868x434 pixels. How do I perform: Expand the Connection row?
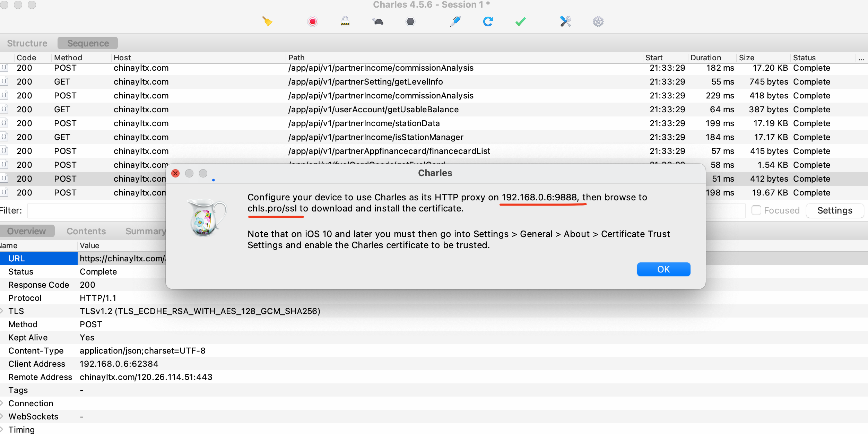2,403
